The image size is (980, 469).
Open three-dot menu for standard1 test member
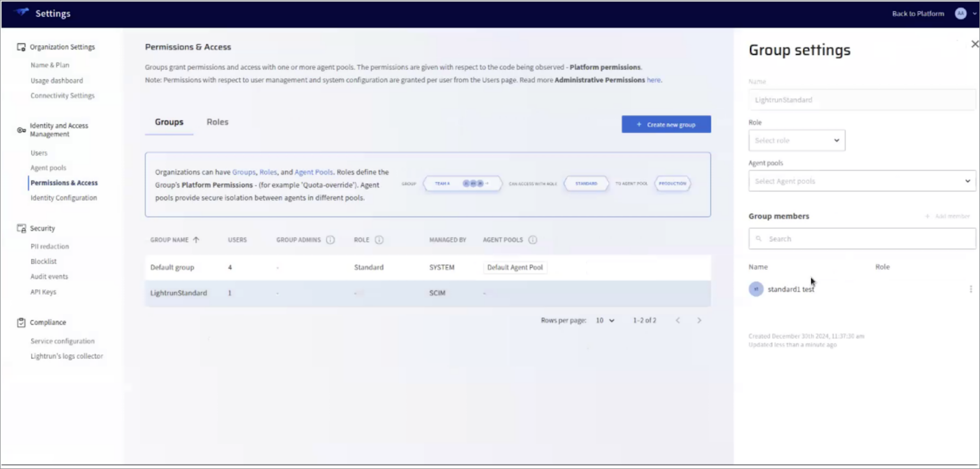pyautogui.click(x=971, y=290)
